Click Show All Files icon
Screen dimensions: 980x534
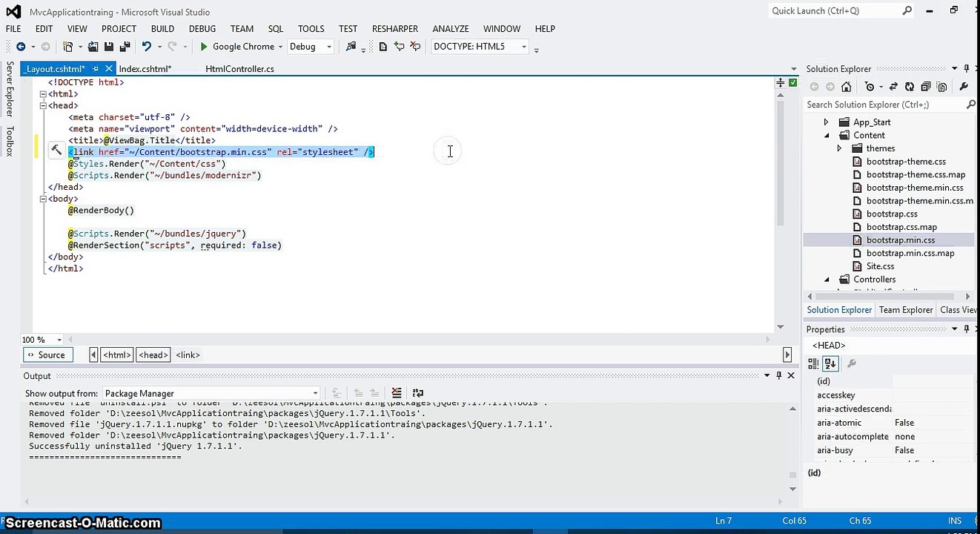(x=942, y=87)
